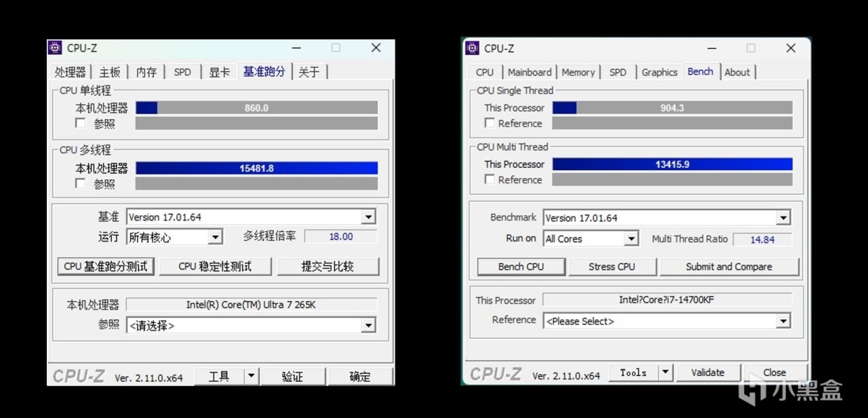Open SPD tab in English window
Image resolution: width=868 pixels, height=418 pixels.
618,72
